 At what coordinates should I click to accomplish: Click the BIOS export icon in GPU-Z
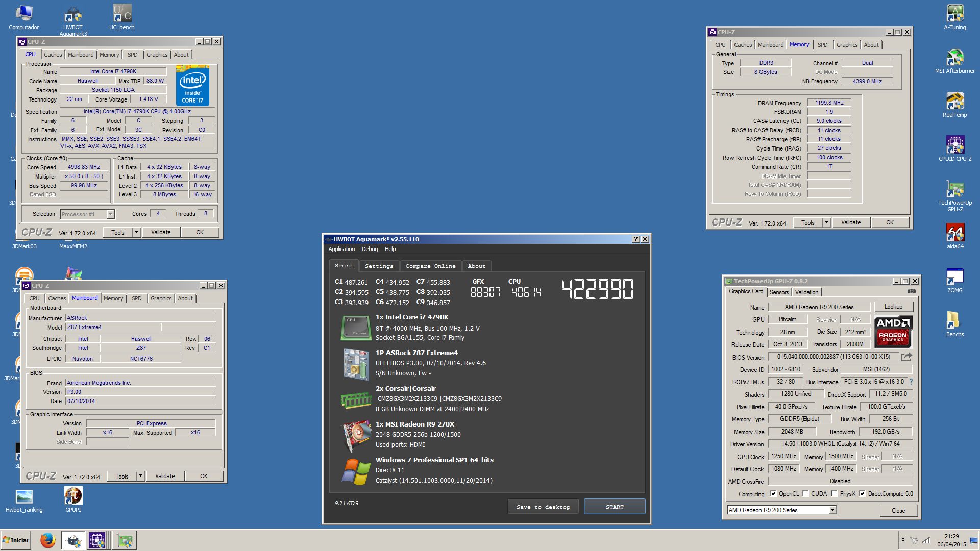coord(906,357)
